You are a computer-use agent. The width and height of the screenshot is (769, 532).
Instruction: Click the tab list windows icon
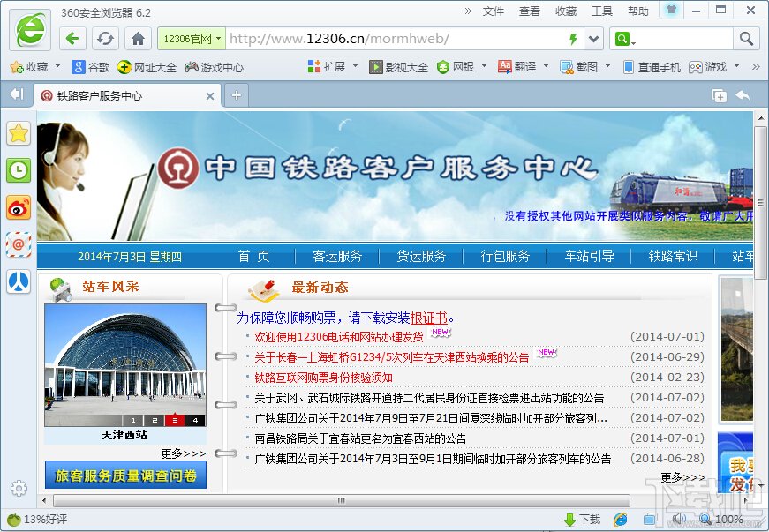coord(719,95)
